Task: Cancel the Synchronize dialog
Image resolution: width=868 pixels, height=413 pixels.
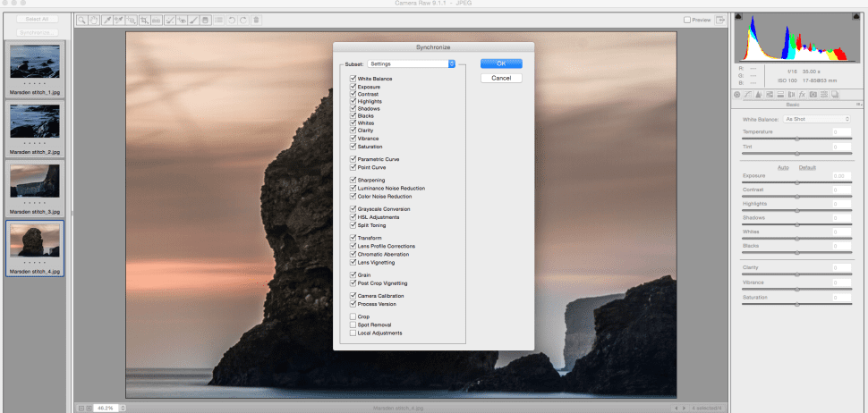Action: pos(501,78)
